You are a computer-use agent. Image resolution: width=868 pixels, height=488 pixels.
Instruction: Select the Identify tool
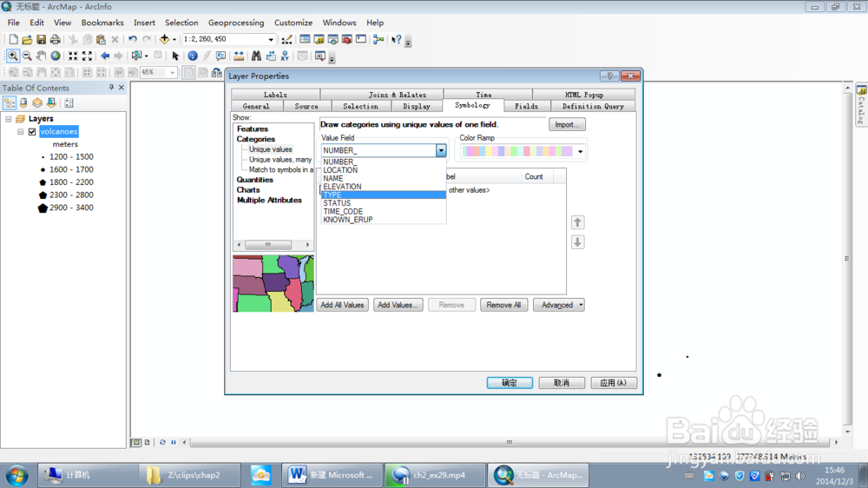193,56
